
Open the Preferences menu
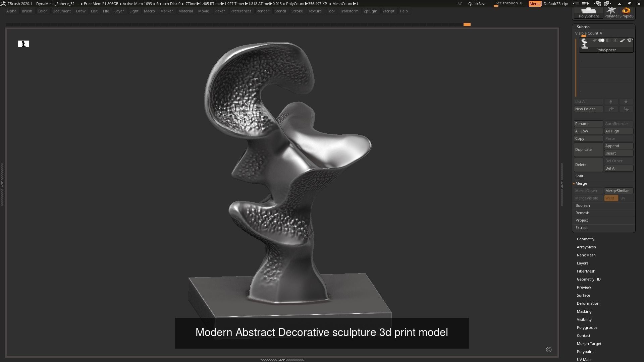pos(240,11)
